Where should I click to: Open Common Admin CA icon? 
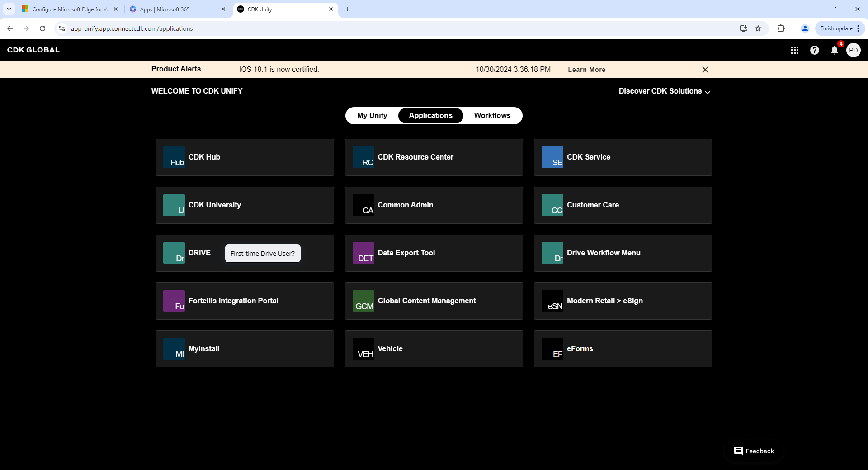(x=363, y=205)
